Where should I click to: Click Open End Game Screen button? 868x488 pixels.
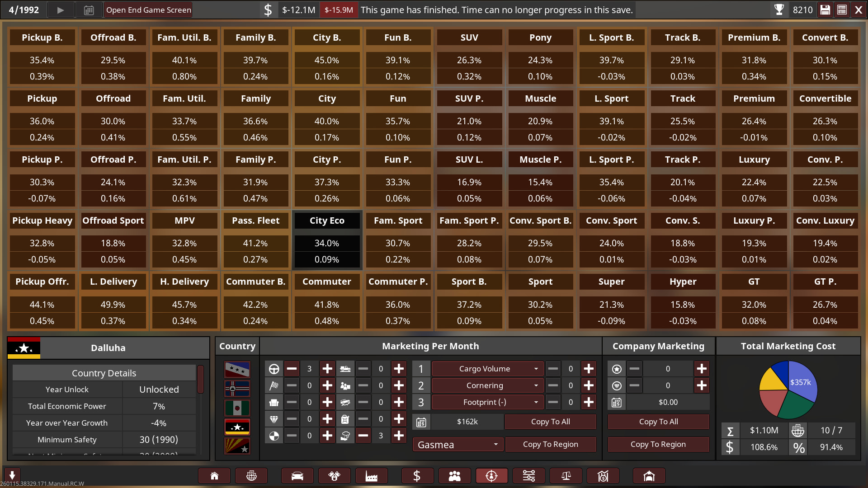click(x=148, y=10)
